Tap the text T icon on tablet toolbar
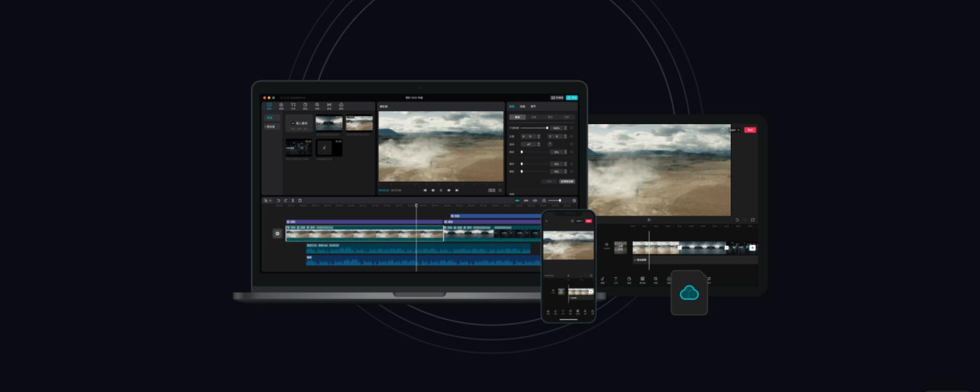The width and height of the screenshot is (980, 392). point(616,279)
